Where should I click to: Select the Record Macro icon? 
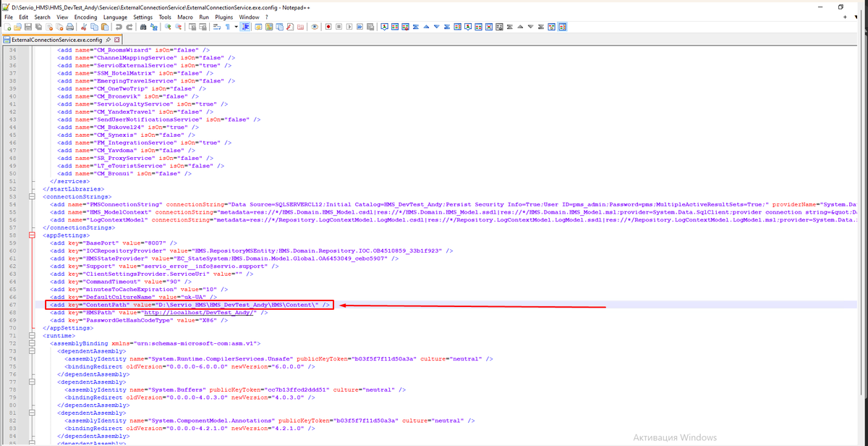(328, 26)
